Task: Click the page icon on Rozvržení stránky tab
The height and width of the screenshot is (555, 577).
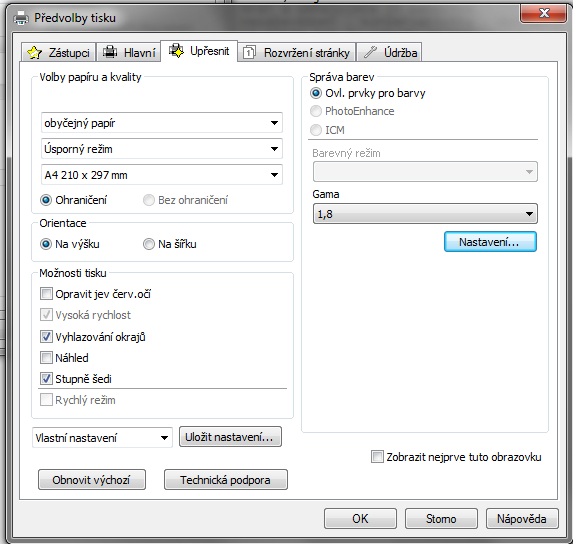Action: point(249,52)
